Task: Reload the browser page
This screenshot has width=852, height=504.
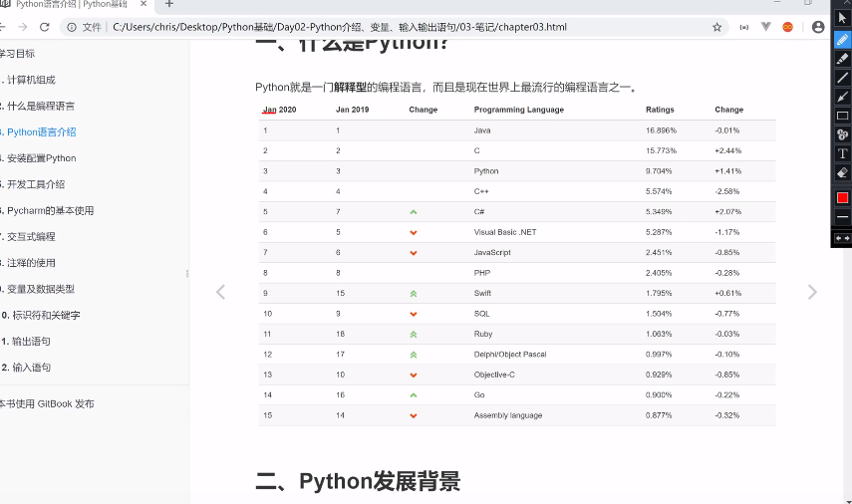Action: click(45, 27)
